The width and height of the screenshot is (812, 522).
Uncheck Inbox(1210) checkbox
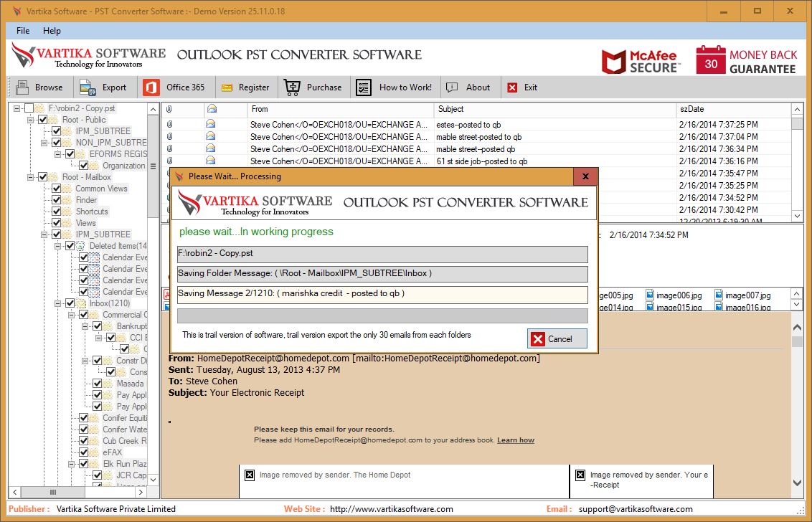pyautogui.click(x=70, y=303)
